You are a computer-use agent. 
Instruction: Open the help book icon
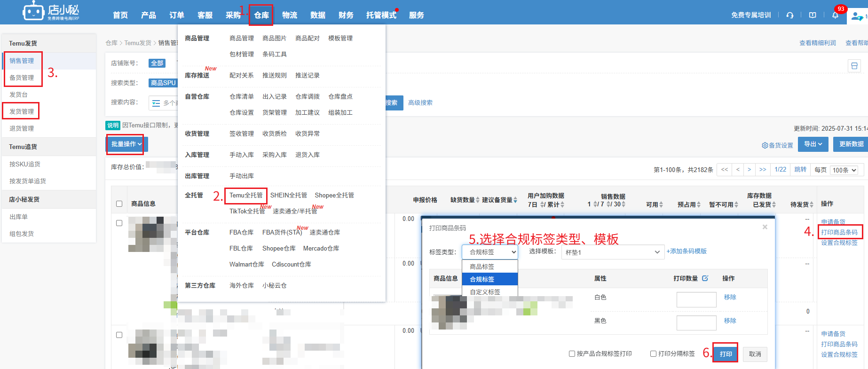coord(813,15)
